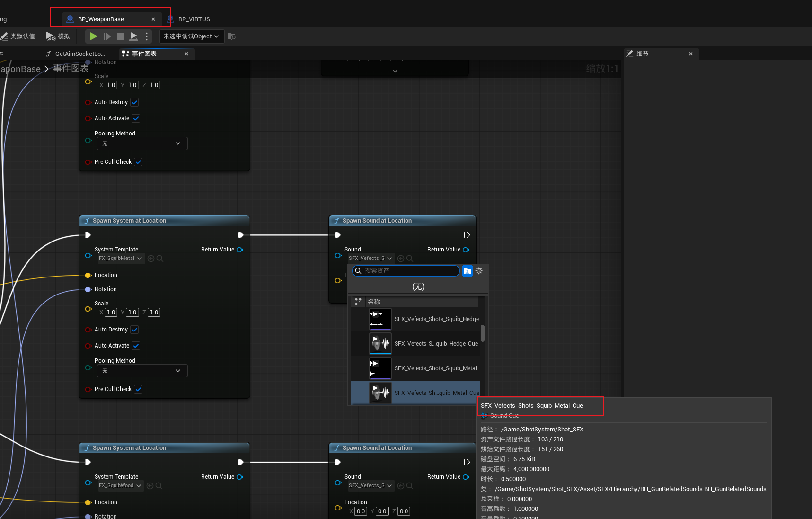
Task: Toggle Pre Cull Check on top node
Action: (138, 162)
